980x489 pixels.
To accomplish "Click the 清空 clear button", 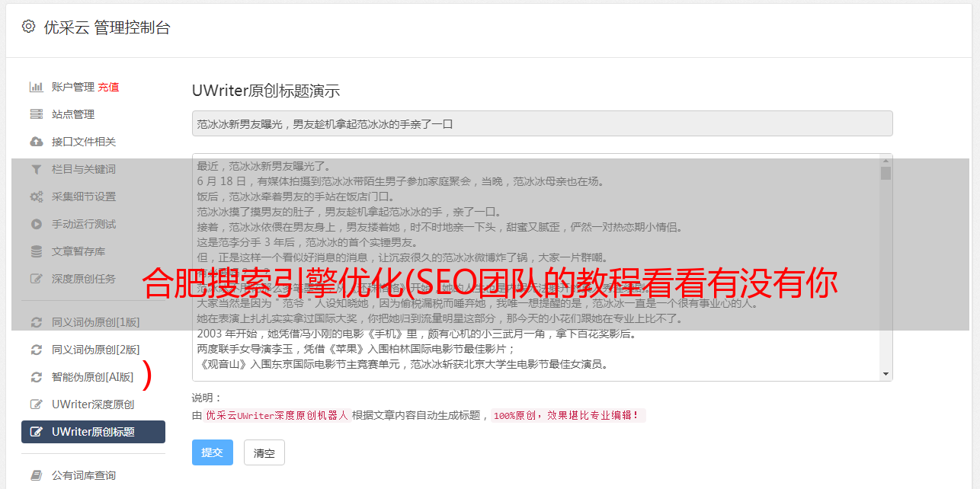I will click(x=264, y=452).
